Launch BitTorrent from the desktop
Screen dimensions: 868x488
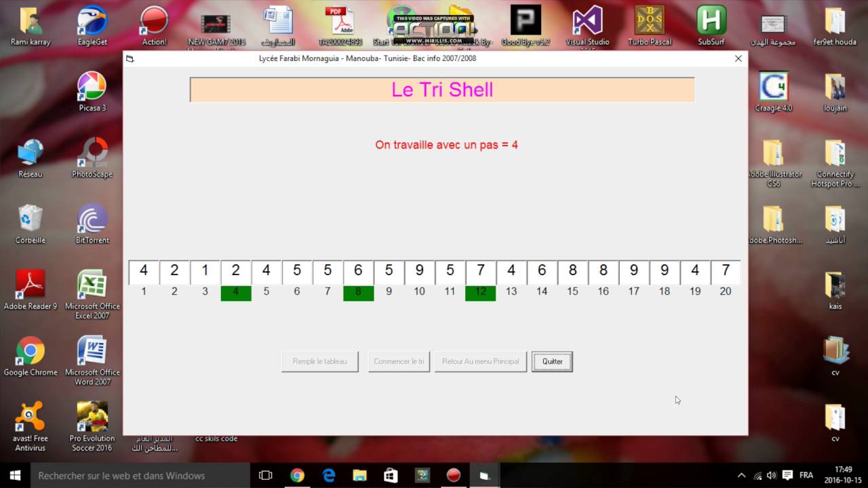click(x=92, y=224)
